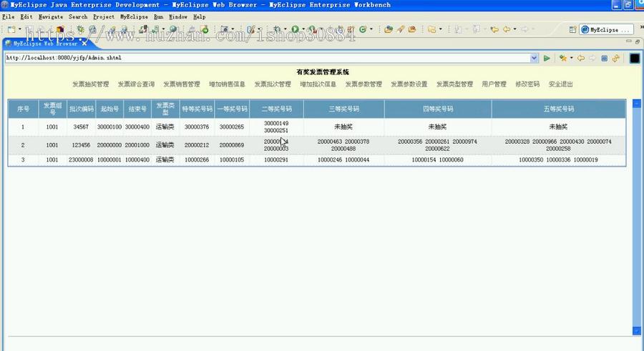Open 发票批次管理 link
Image resolution: width=644 pixels, height=351 pixels.
273,84
